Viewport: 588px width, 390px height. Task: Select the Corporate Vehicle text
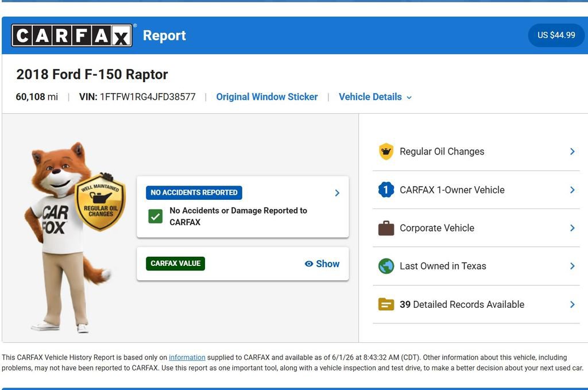click(x=437, y=228)
